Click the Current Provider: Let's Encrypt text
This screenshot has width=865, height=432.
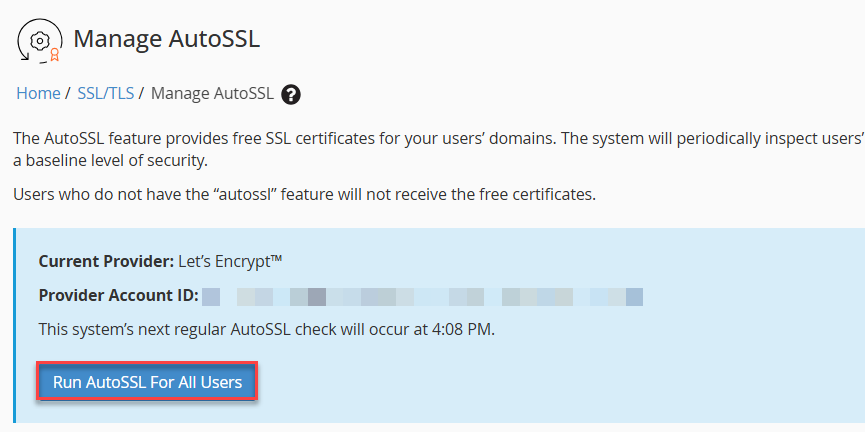point(161,261)
